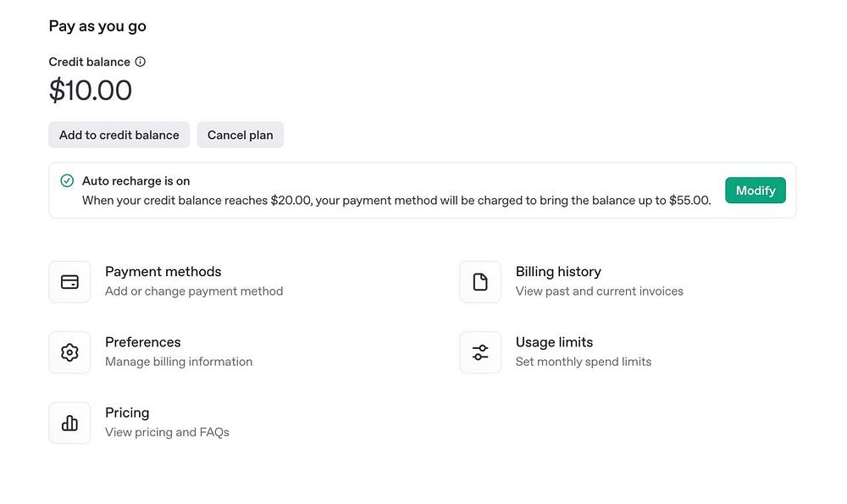The image size is (847, 504).
Task: Click the info icon beside Credit balance
Action: tap(141, 62)
